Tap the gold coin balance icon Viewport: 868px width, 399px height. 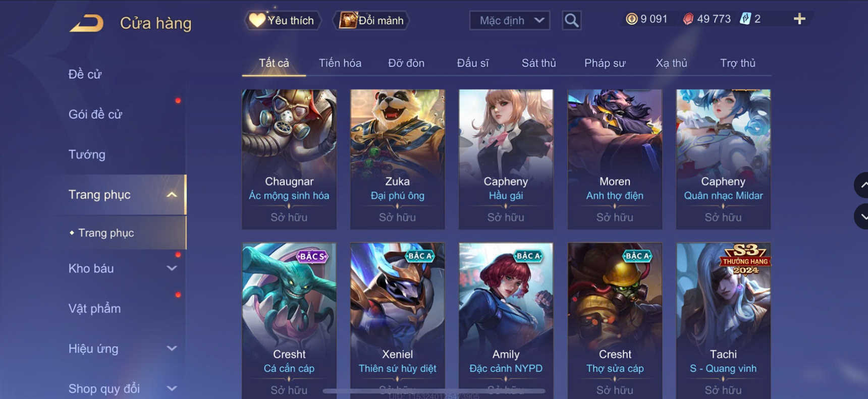coord(631,19)
